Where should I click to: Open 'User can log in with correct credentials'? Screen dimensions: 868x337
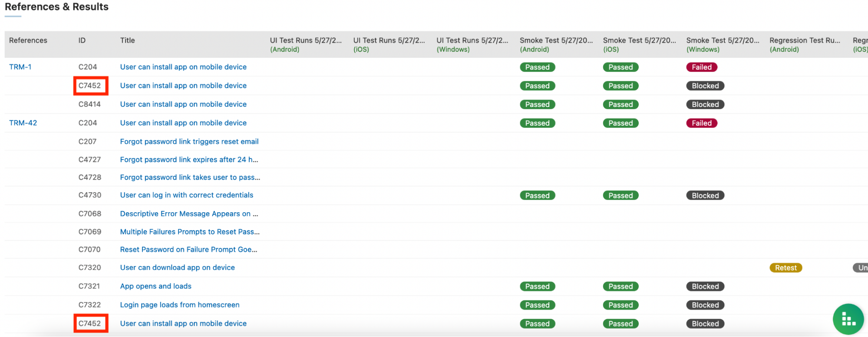coord(186,195)
